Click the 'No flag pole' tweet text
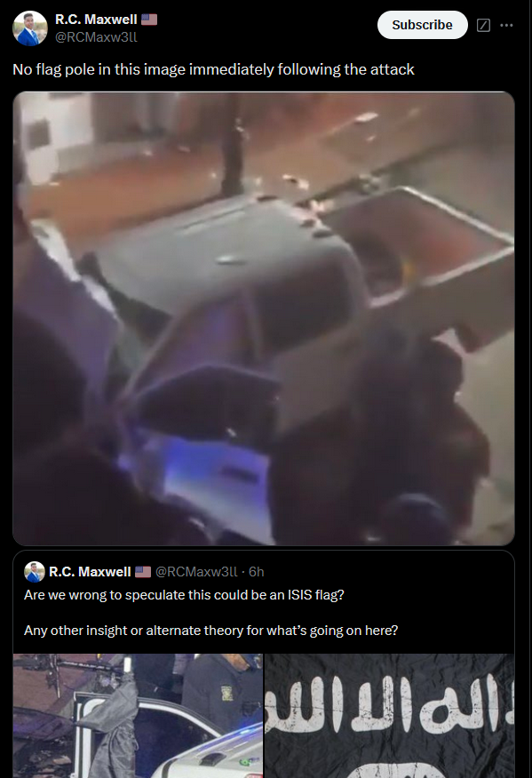The width and height of the screenshot is (532, 778). 213,69
